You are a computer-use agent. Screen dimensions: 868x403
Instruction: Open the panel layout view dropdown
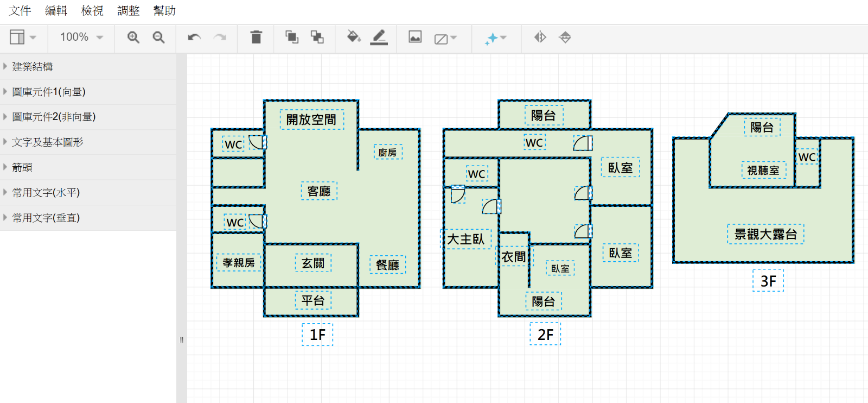point(23,37)
